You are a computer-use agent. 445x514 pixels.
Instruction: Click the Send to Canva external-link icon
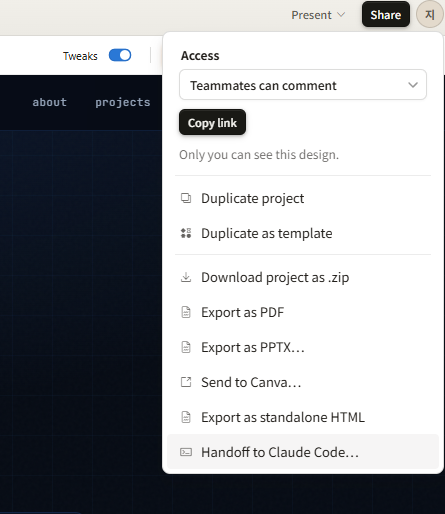coord(186,382)
